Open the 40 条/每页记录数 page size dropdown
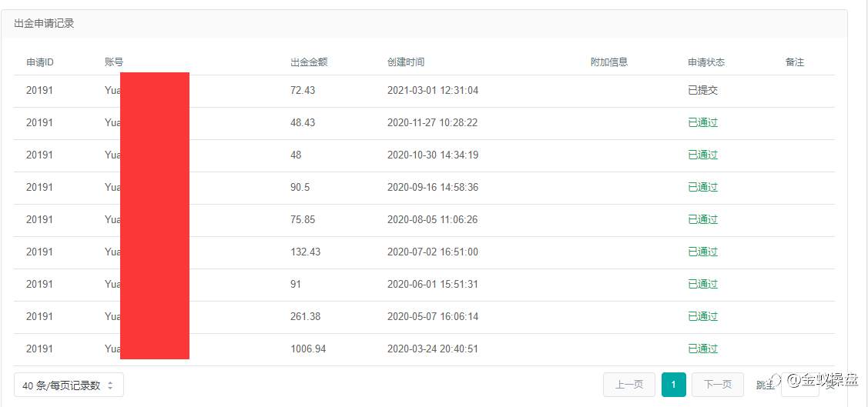Screen dimensions: 868x407 [69, 385]
